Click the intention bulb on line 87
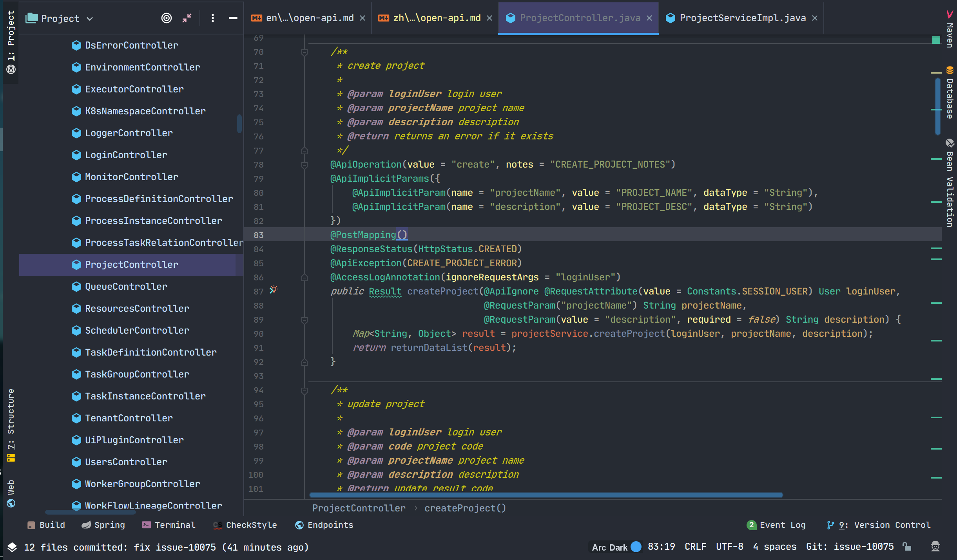Viewport: 957px width, 560px height. 274,289
